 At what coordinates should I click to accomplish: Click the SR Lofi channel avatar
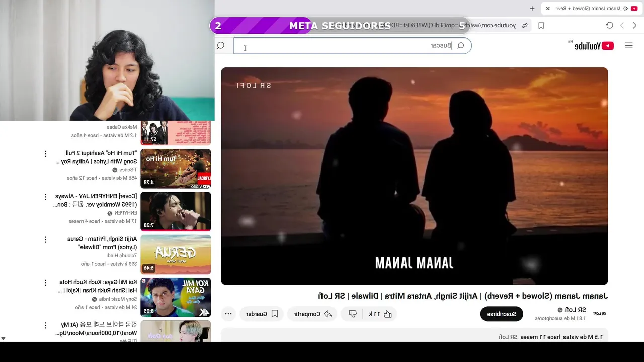point(600,314)
